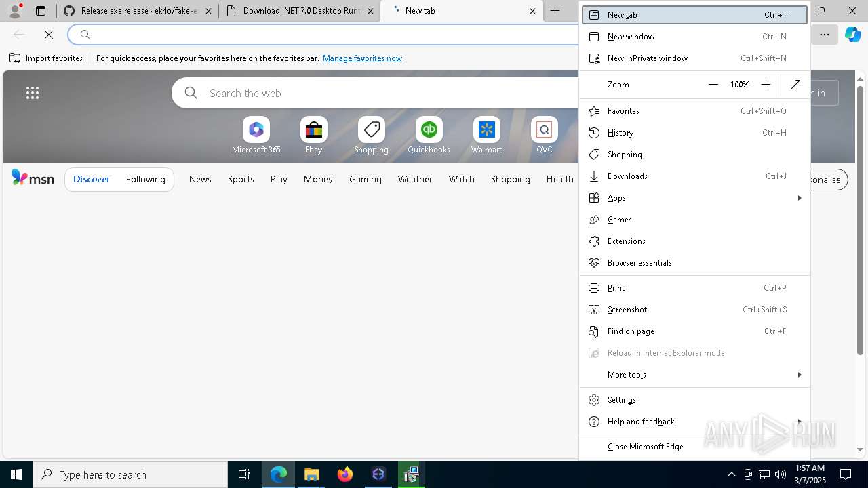Click the Windows taskbar search box
The height and width of the screenshot is (488, 868).
(x=130, y=474)
